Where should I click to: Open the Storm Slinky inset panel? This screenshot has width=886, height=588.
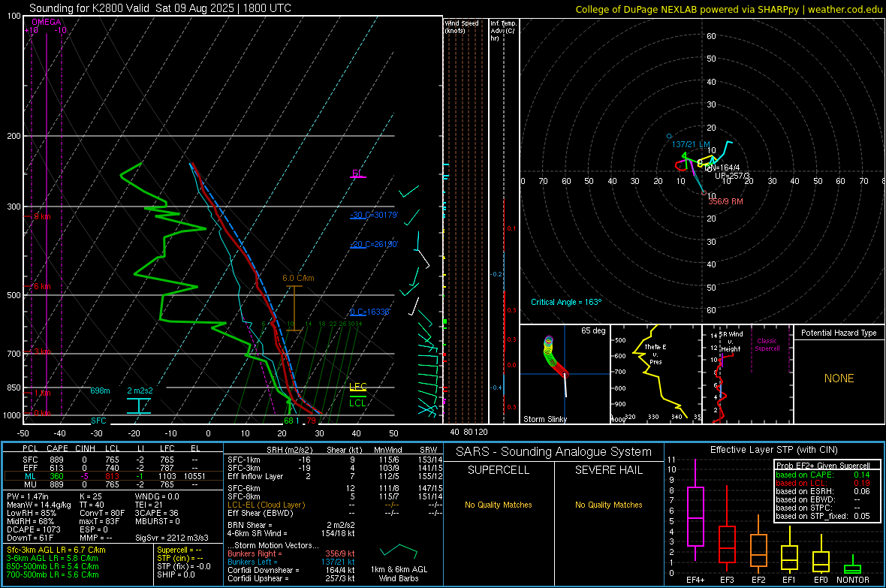coord(565,374)
